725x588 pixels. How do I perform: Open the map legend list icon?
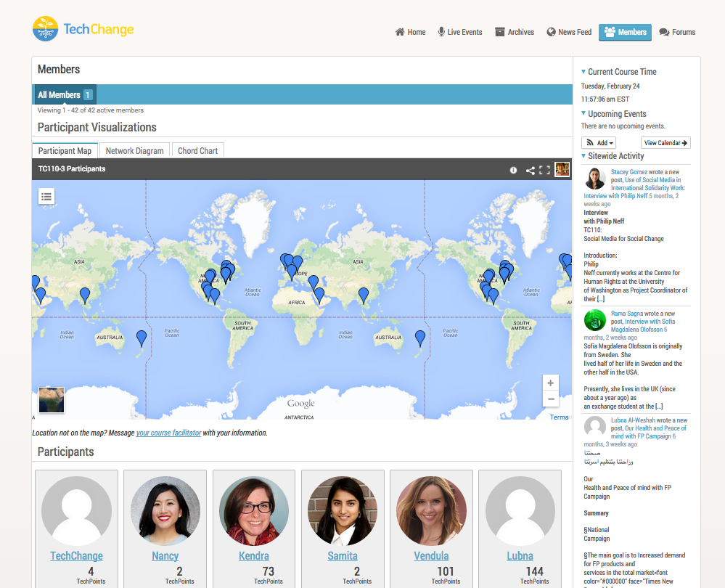46,197
